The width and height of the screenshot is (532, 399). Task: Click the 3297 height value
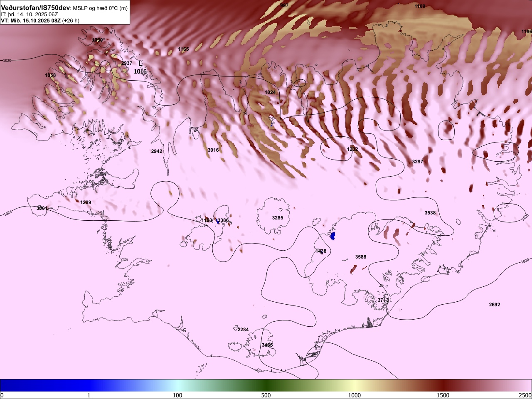coord(418,161)
